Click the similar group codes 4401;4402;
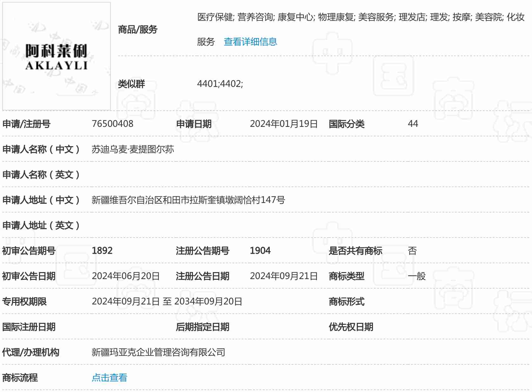 220,84
